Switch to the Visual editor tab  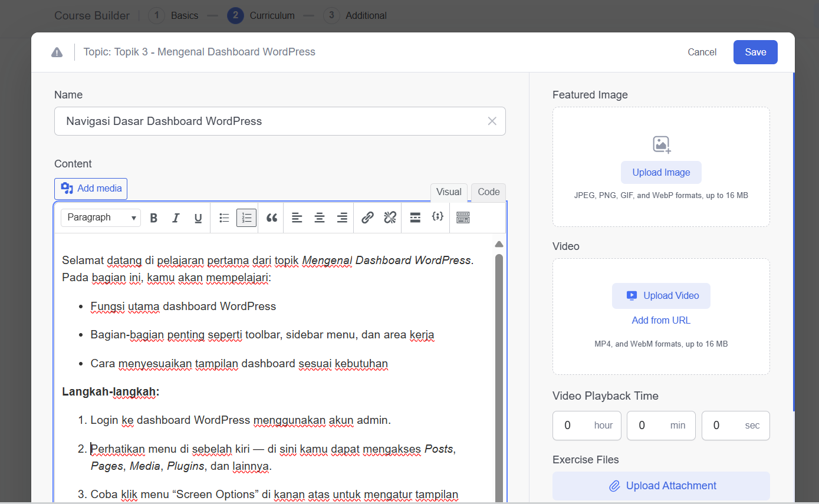[449, 192]
